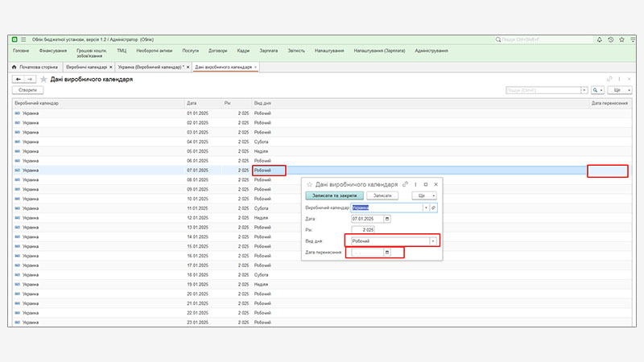Expand the 'Виробничий календар' dropdown arrow
The height and width of the screenshot is (362, 644).
pyautogui.click(x=425, y=207)
